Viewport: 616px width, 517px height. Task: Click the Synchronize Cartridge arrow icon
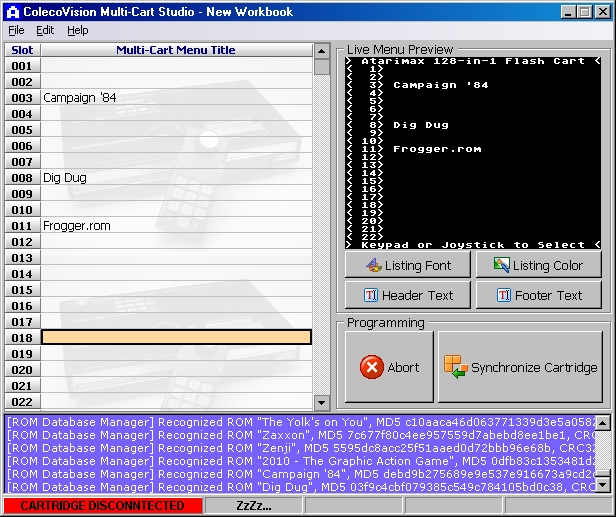[455, 367]
